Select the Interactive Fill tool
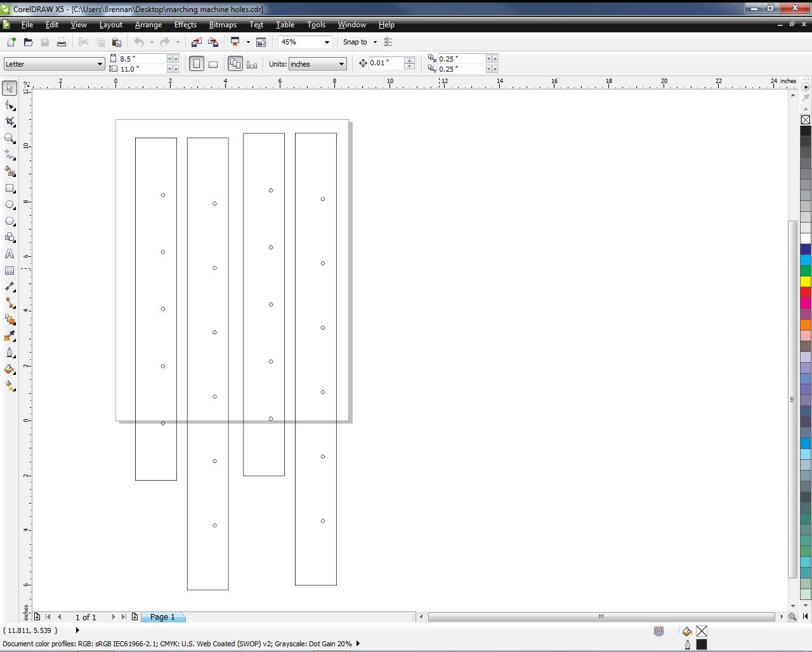This screenshot has width=812, height=652. (10, 386)
